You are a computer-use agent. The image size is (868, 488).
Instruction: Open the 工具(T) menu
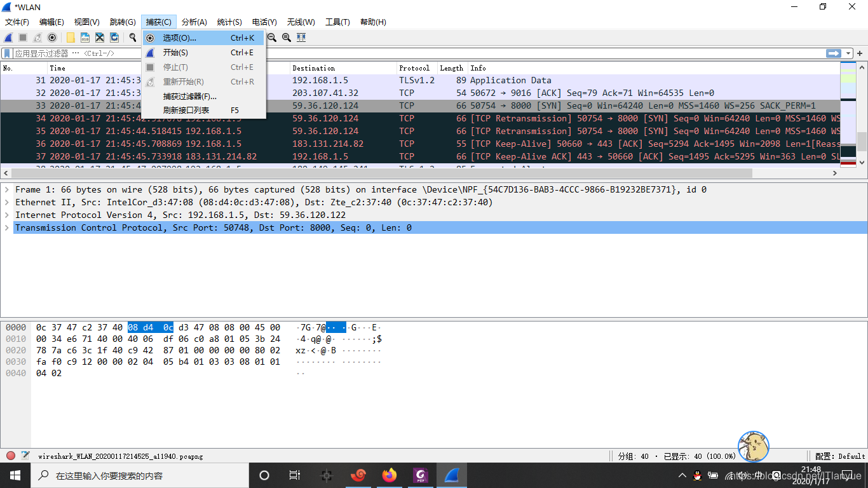[337, 22]
